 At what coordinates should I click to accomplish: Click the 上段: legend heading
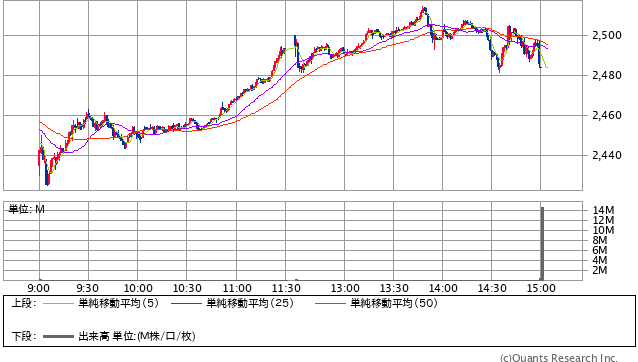point(24,303)
